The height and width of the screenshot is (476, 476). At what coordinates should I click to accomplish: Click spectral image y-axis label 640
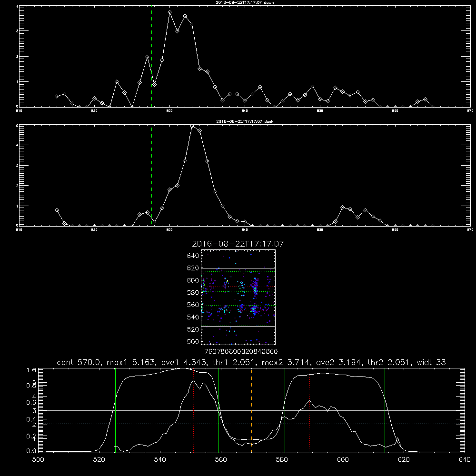click(x=193, y=256)
